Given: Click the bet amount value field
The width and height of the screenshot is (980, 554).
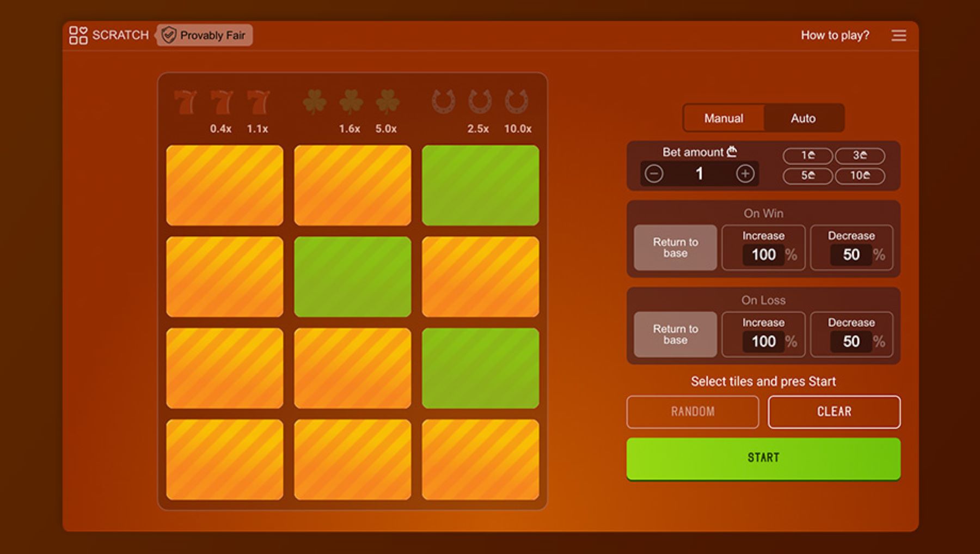Looking at the screenshot, I should 700,174.
